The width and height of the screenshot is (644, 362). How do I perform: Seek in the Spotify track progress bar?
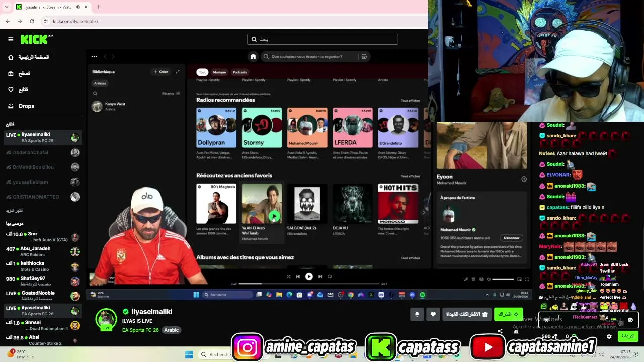309,284
